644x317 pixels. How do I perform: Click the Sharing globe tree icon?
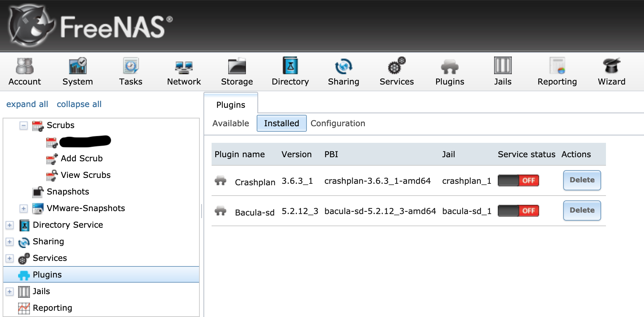click(24, 242)
